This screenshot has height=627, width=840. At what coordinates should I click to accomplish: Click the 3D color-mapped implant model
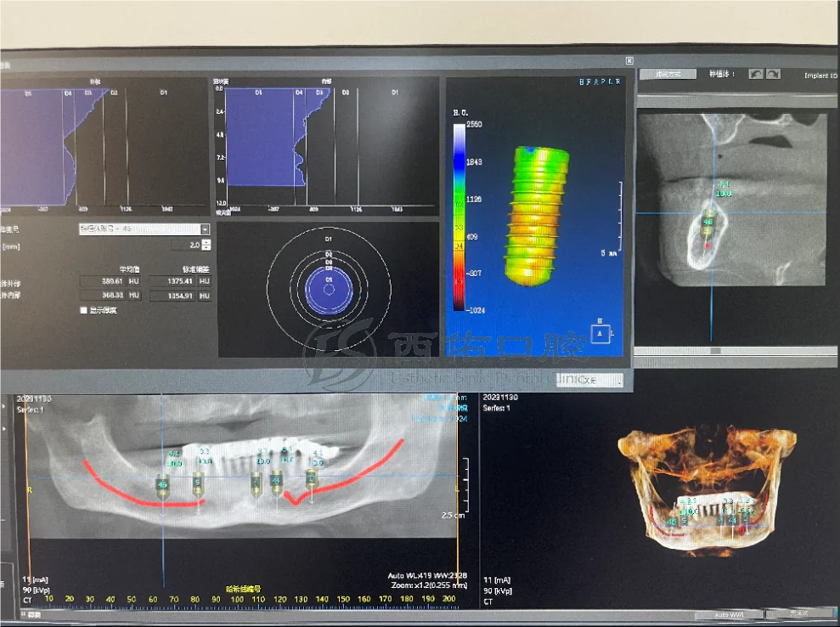click(534, 216)
